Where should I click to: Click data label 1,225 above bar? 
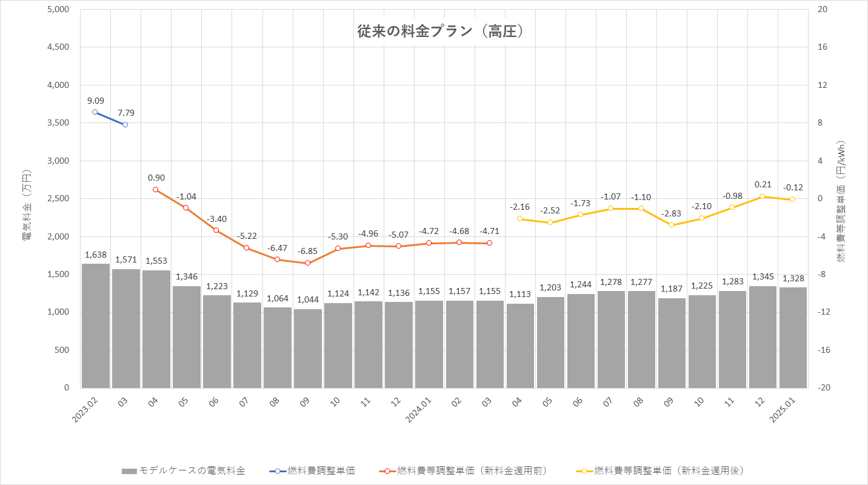click(702, 286)
